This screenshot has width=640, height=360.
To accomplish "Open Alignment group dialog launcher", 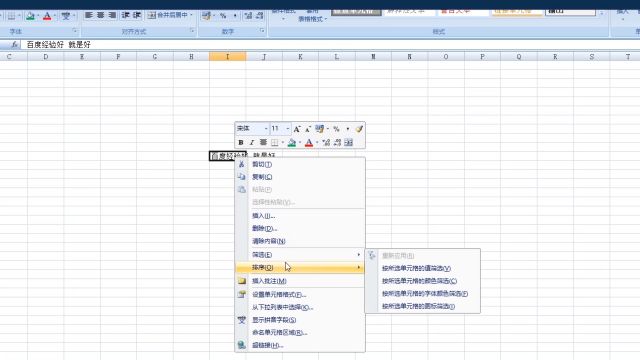I will pos(192,31).
